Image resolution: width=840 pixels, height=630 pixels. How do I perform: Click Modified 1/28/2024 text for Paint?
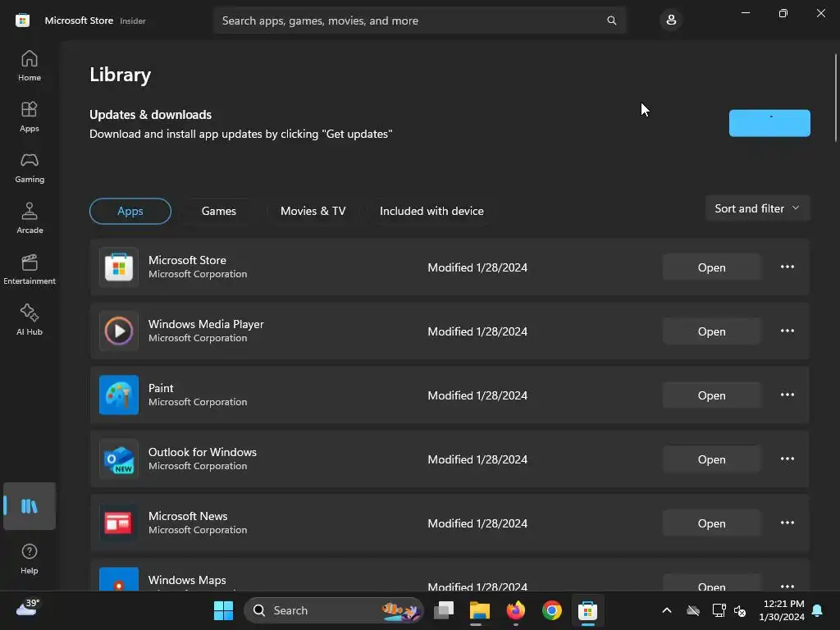tap(477, 395)
